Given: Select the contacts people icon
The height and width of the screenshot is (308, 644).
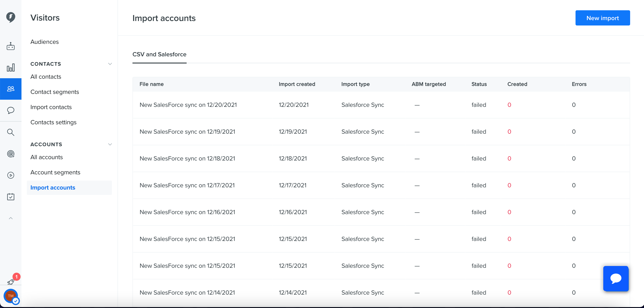Looking at the screenshot, I should [11, 89].
